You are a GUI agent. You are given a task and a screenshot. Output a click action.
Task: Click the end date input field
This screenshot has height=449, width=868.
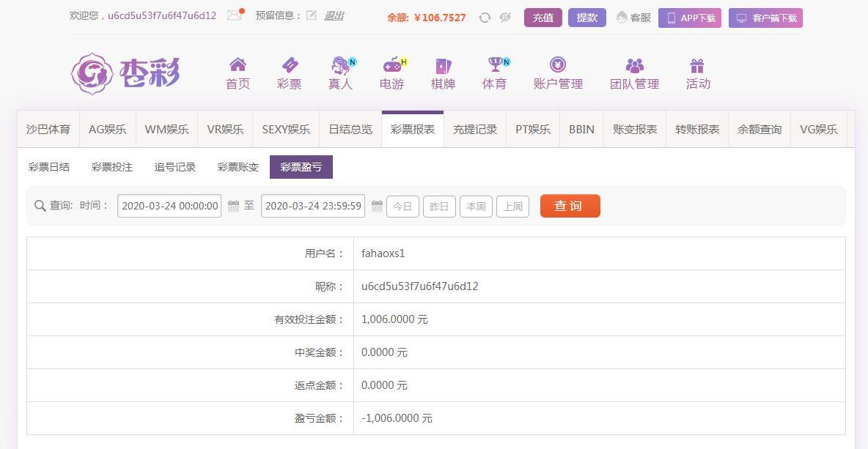(313, 206)
